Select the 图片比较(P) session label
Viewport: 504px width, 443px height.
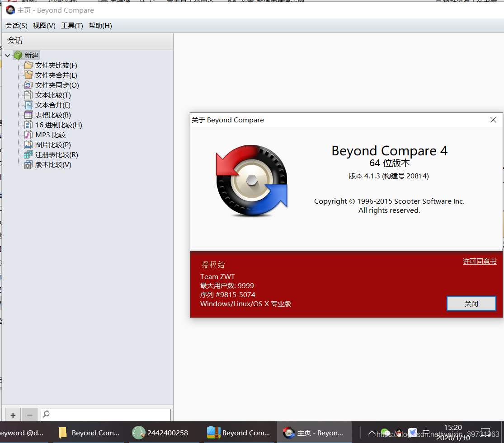pyautogui.click(x=53, y=145)
